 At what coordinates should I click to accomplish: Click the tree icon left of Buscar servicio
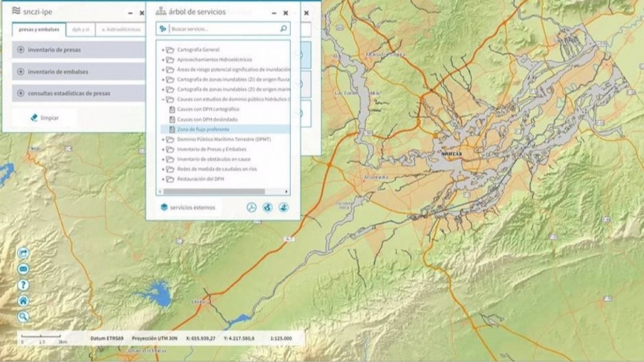click(162, 28)
